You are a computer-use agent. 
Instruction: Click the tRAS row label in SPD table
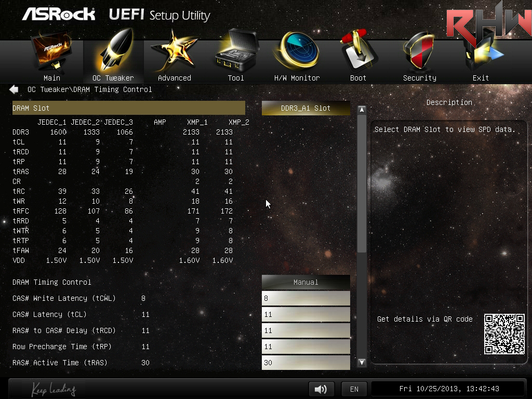(21, 171)
